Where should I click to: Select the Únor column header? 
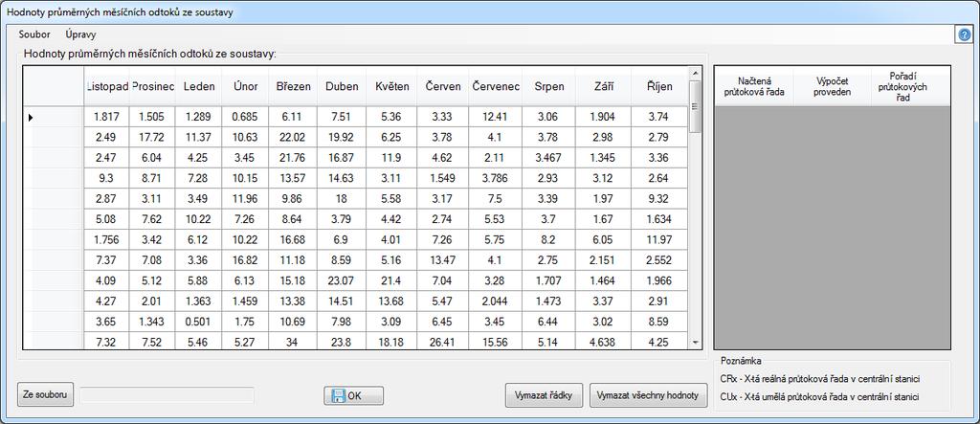tap(245, 86)
